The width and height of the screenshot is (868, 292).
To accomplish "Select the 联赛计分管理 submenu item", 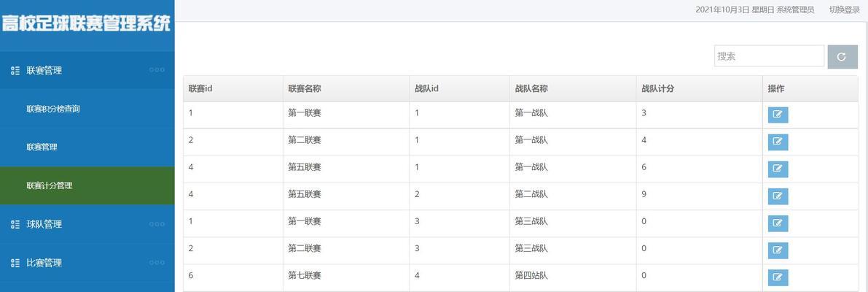I will (x=50, y=185).
